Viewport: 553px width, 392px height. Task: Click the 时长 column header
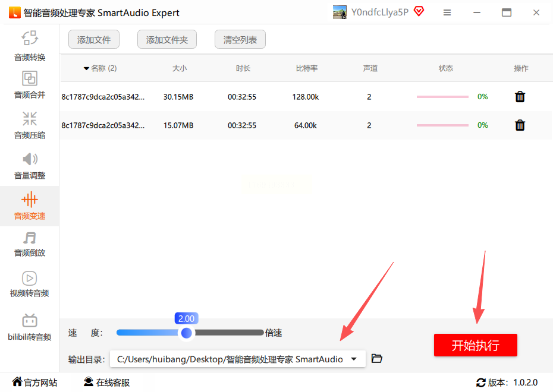(243, 68)
